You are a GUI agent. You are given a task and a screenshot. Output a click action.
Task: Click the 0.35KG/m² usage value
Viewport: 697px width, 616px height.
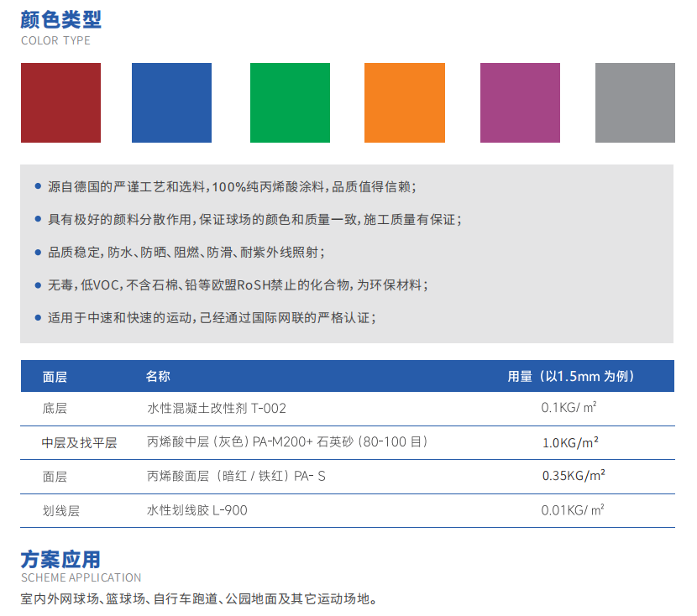[573, 475]
